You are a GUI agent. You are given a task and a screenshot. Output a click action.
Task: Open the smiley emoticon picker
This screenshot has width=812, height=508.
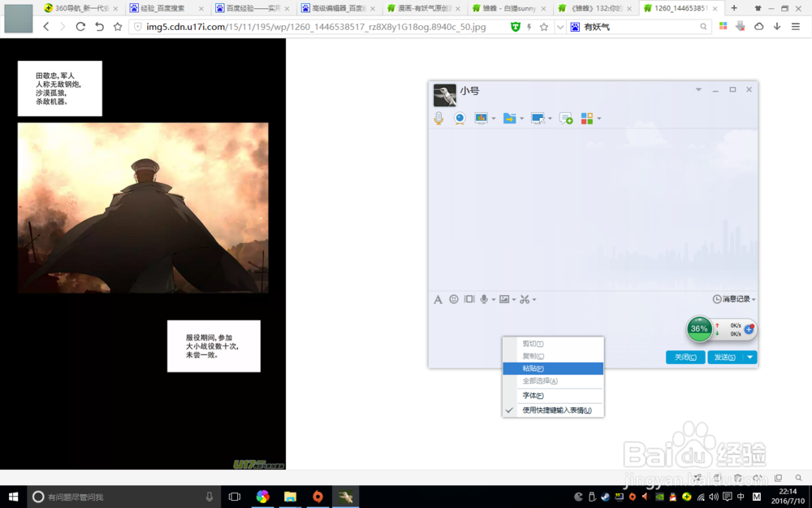click(454, 299)
